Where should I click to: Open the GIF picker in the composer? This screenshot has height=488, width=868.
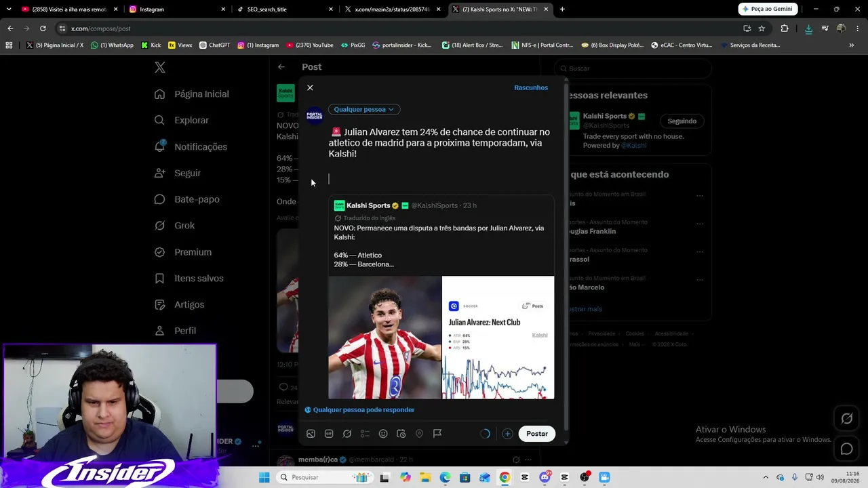point(329,434)
